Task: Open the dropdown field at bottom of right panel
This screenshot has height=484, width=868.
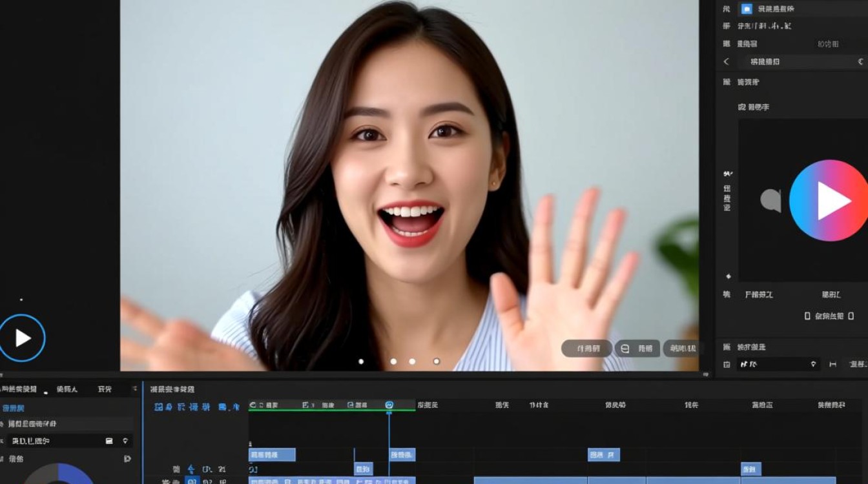Action: (778, 365)
